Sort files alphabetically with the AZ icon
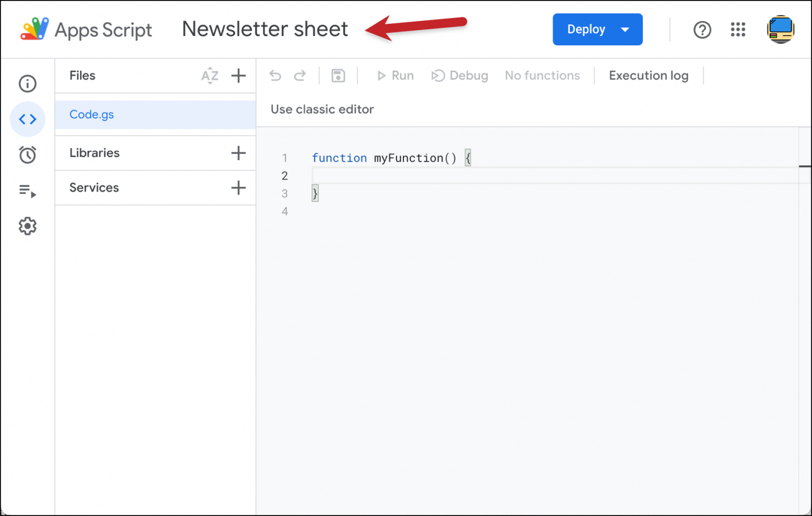812x516 pixels. (210, 76)
